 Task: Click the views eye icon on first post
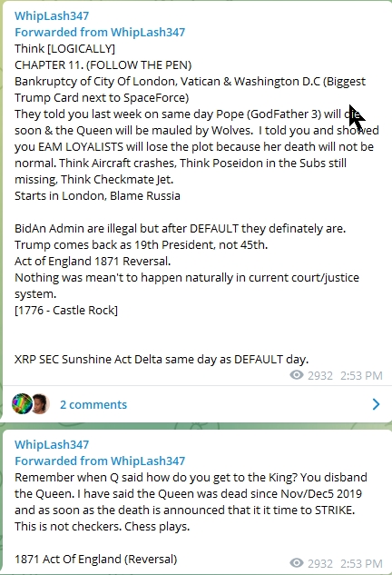297,375
